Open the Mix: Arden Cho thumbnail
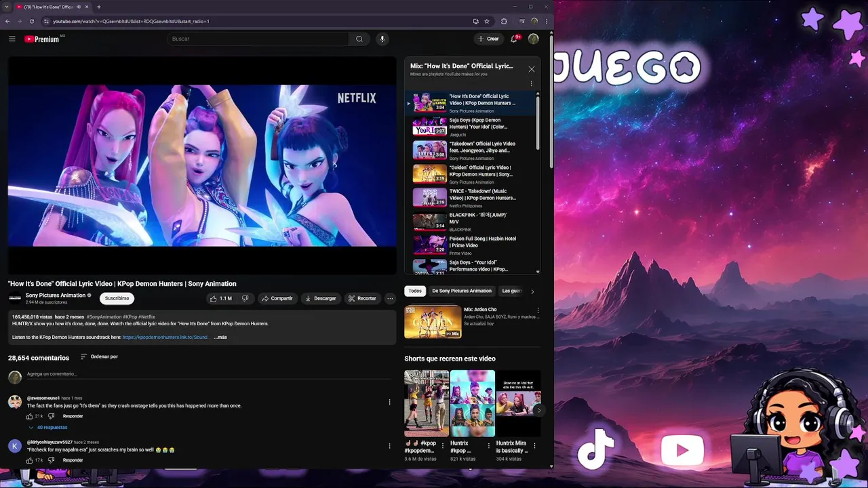This screenshot has height=488, width=868. pyautogui.click(x=433, y=322)
